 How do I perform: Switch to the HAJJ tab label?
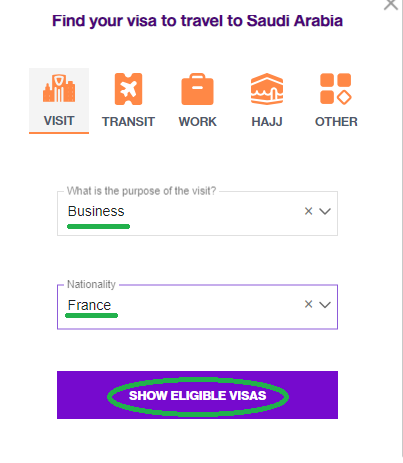267,122
